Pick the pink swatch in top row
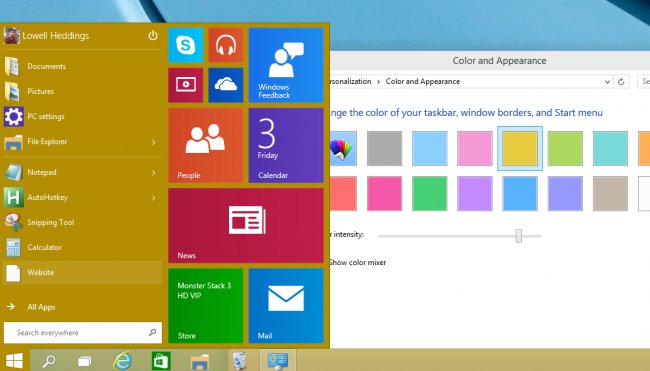The width and height of the screenshot is (650, 371). (x=475, y=148)
